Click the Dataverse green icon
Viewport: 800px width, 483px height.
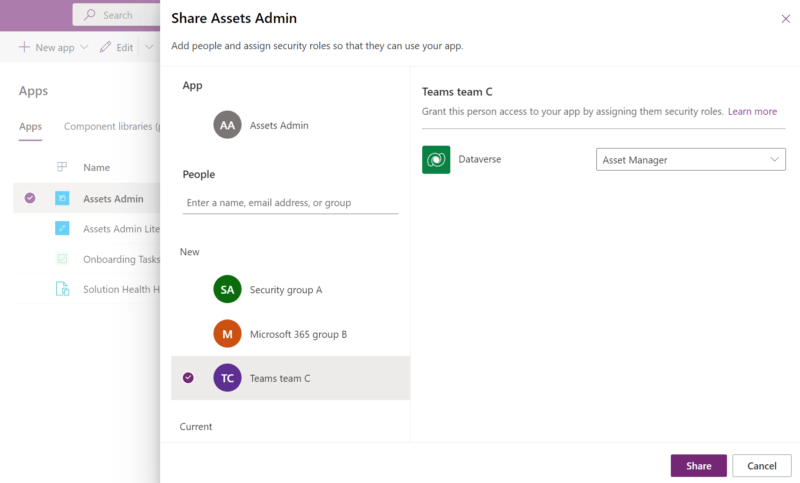click(x=436, y=160)
